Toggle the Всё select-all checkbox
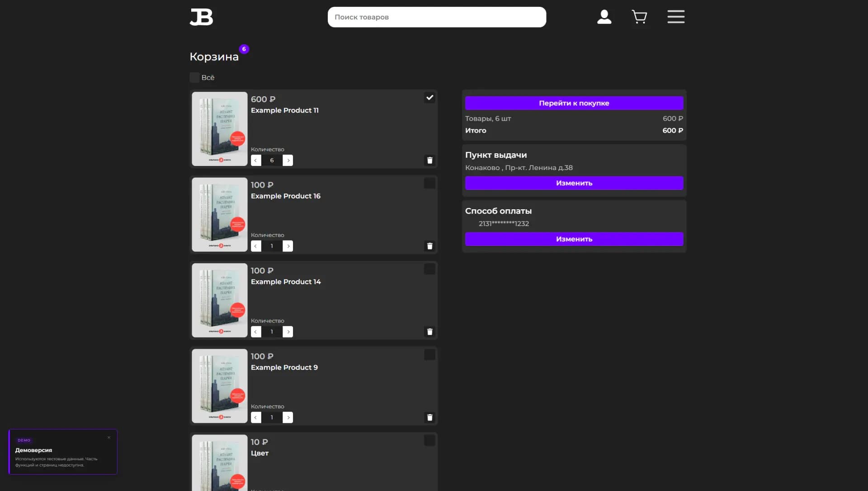The height and width of the screenshot is (491, 868). tap(194, 77)
